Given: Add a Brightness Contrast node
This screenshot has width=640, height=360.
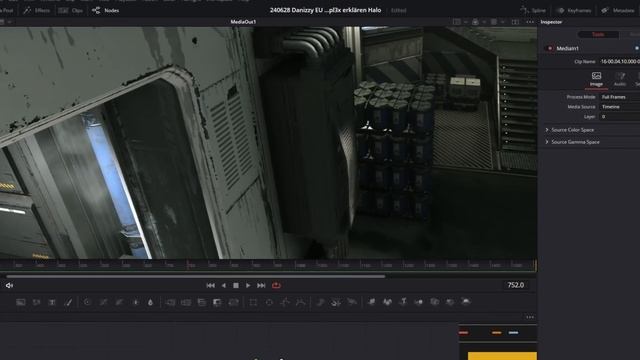Looking at the screenshot, I should click(135, 302).
